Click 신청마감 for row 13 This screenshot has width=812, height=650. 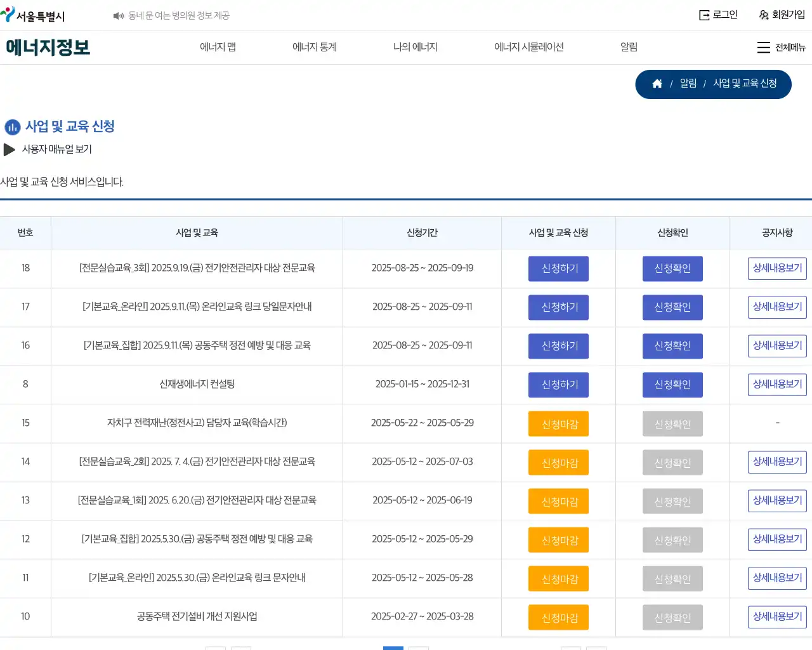(559, 501)
